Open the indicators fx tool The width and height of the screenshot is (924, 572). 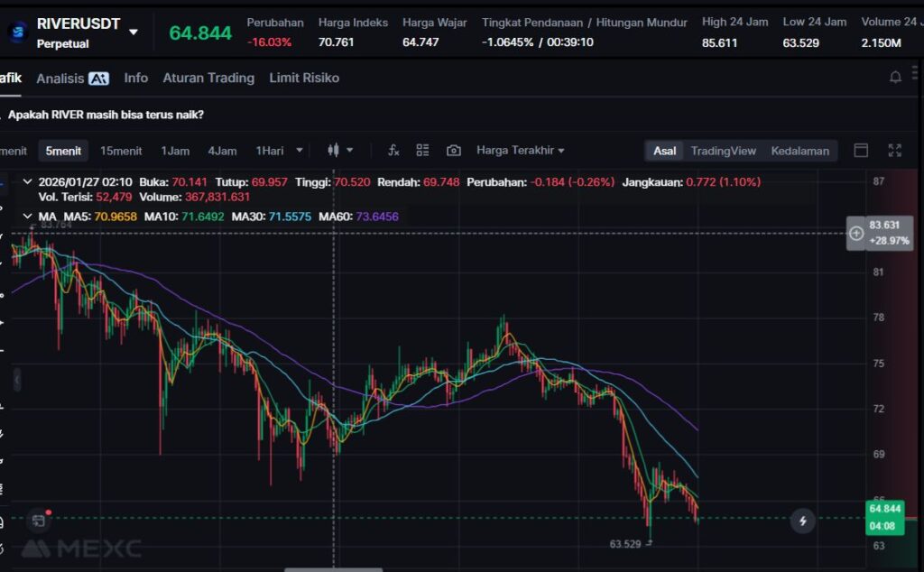[393, 151]
